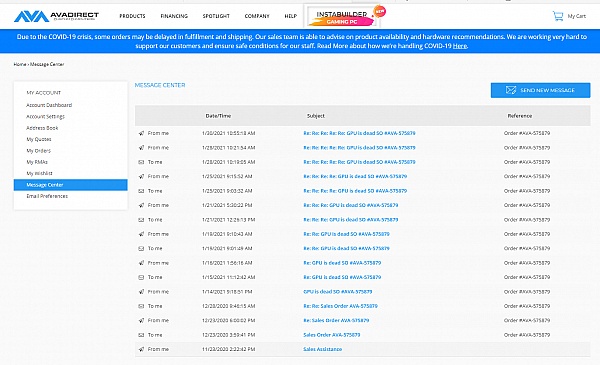Open the My Cart shopping cart icon
600x365 pixels.
tap(558, 16)
